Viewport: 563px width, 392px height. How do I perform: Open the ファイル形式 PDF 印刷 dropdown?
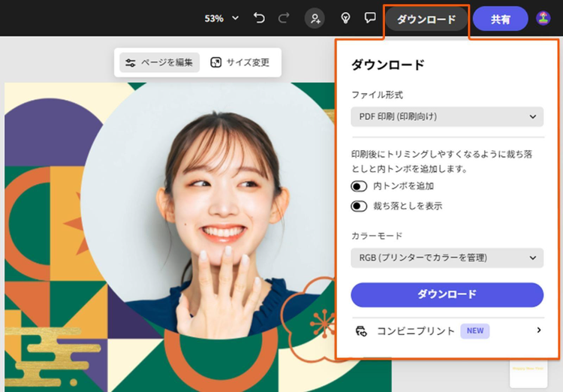tap(447, 116)
